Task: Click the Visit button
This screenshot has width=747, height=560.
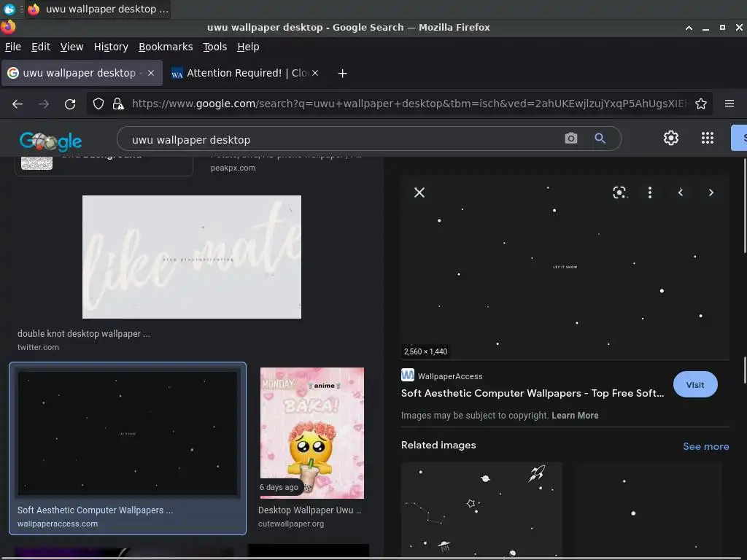Action: [x=695, y=385]
